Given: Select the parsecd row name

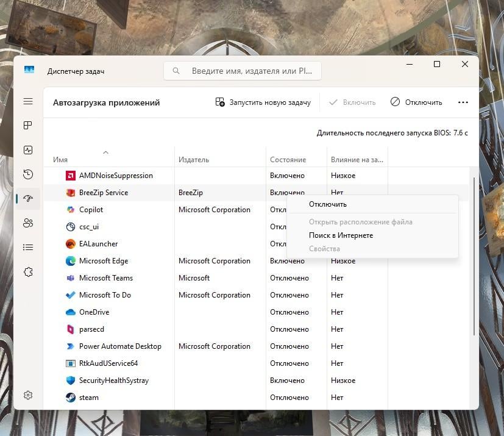Looking at the screenshot, I should (x=91, y=329).
